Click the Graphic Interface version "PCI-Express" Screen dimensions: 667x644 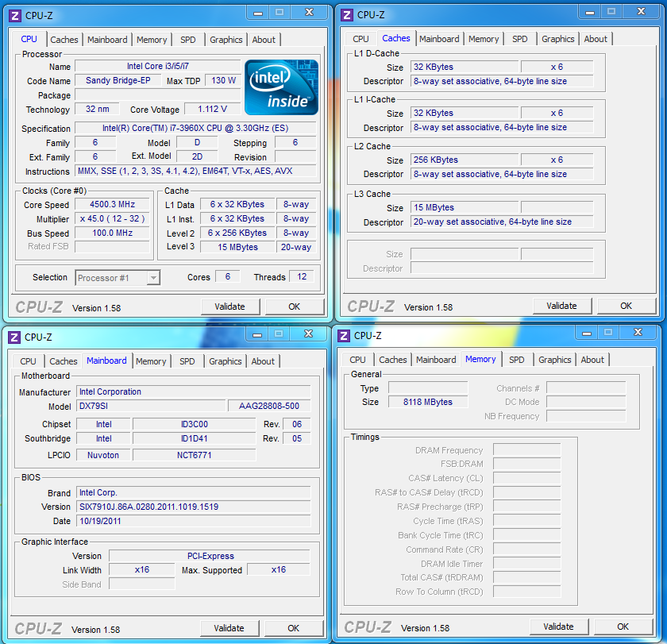point(210,556)
